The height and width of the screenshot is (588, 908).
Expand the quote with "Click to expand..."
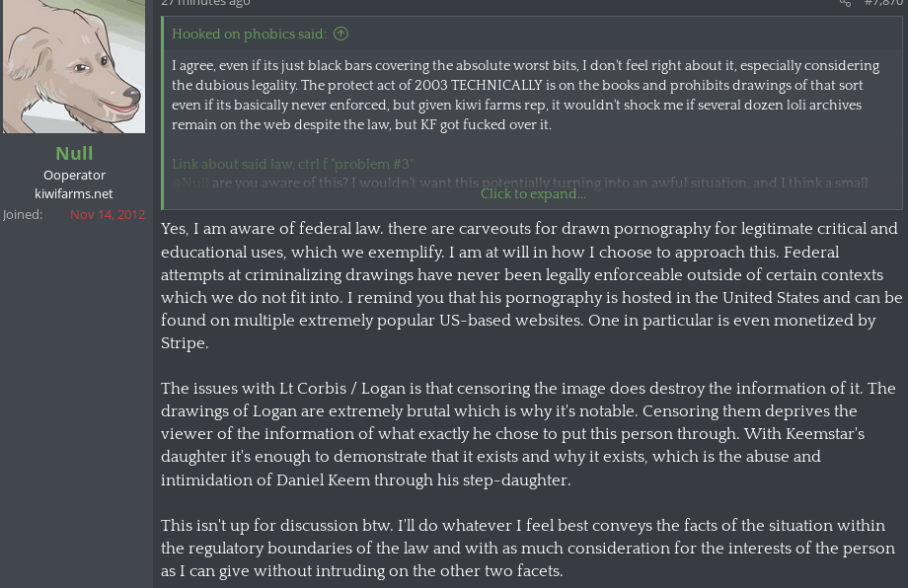pos(533,193)
